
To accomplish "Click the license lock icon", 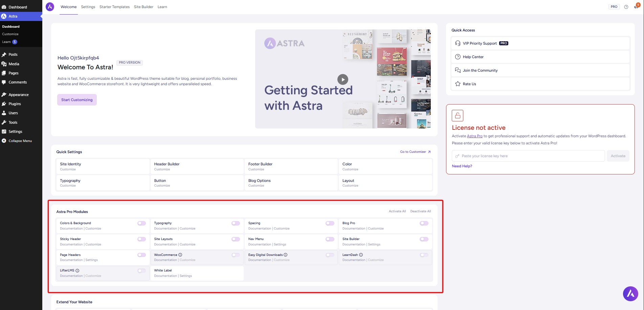I will click(458, 116).
